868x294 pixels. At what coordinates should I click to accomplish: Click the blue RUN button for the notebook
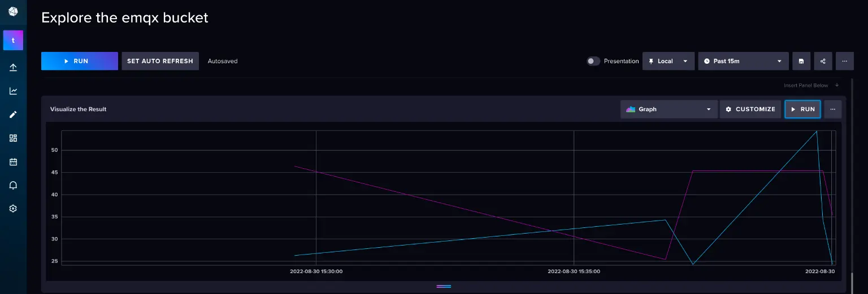click(x=80, y=61)
